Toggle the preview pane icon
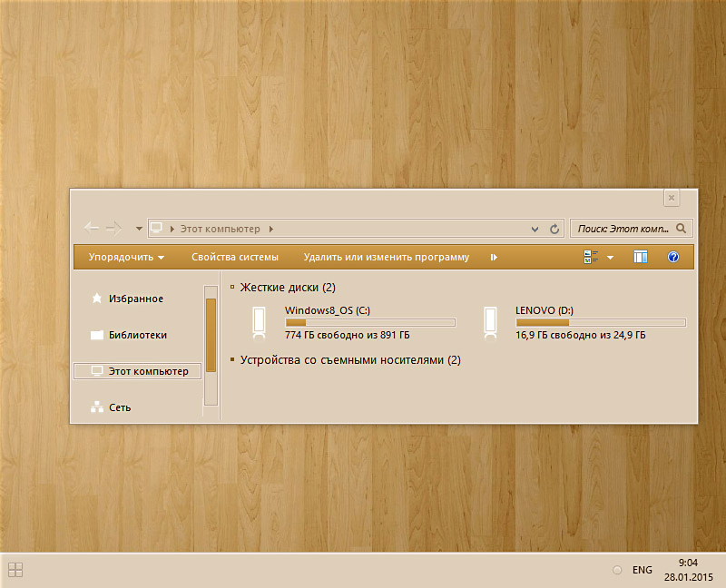 (641, 257)
